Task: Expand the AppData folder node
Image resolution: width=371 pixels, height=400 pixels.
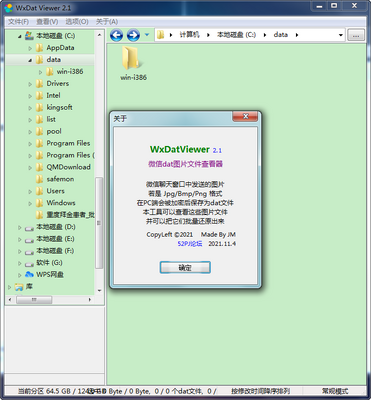Action: [30, 48]
